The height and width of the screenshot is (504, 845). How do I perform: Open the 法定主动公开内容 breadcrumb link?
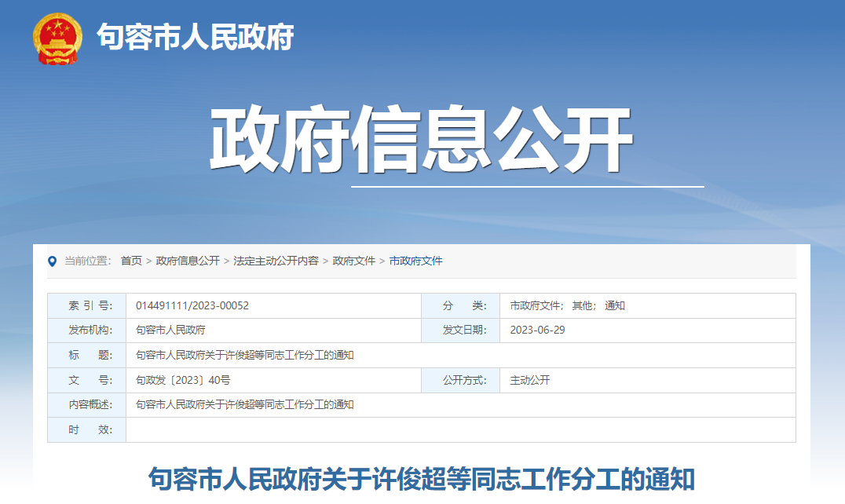click(276, 261)
